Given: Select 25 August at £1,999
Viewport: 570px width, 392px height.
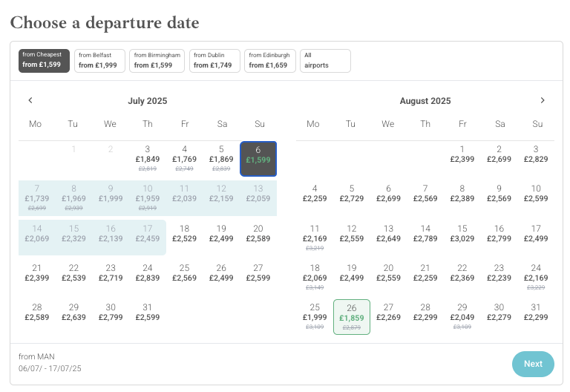Looking at the screenshot, I should click(315, 317).
